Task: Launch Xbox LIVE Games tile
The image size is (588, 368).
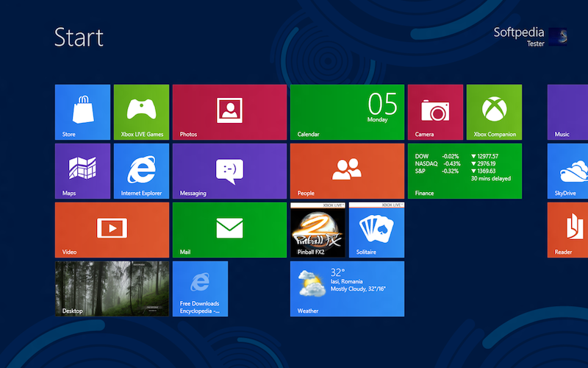Action: [141, 113]
